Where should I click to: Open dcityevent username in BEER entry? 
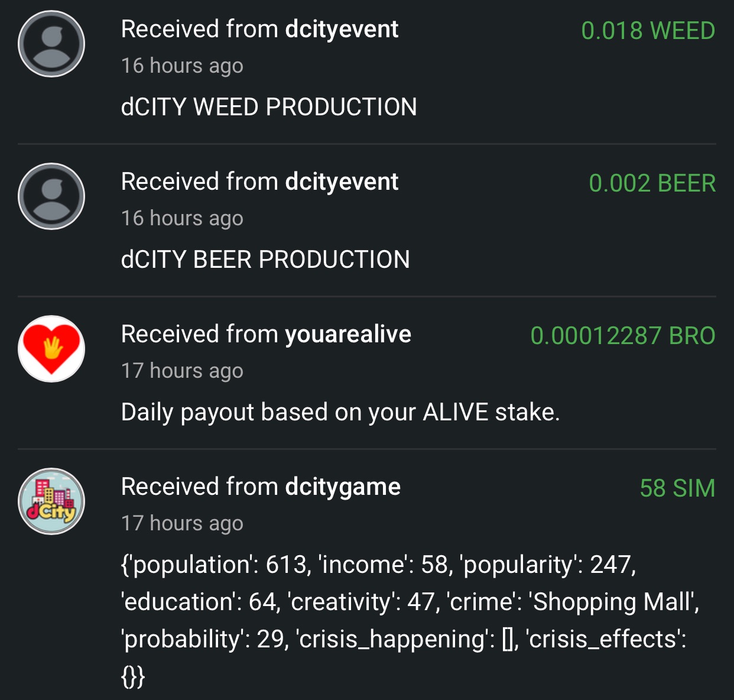342,182
